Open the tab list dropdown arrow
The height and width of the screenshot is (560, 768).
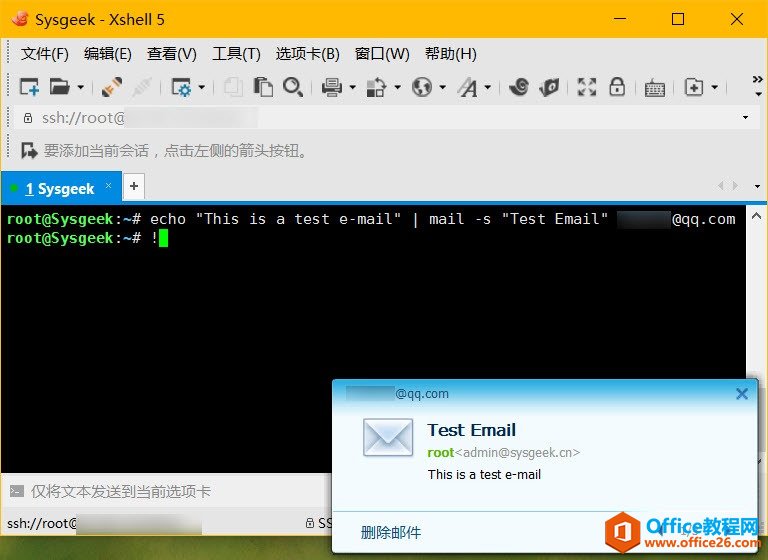click(x=757, y=187)
